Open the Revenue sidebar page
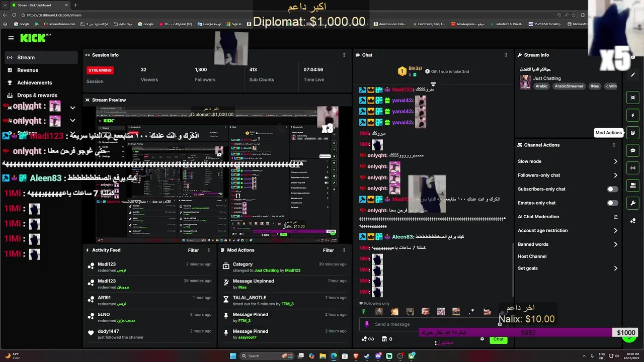This screenshot has height=362, width=644. click(41, 70)
